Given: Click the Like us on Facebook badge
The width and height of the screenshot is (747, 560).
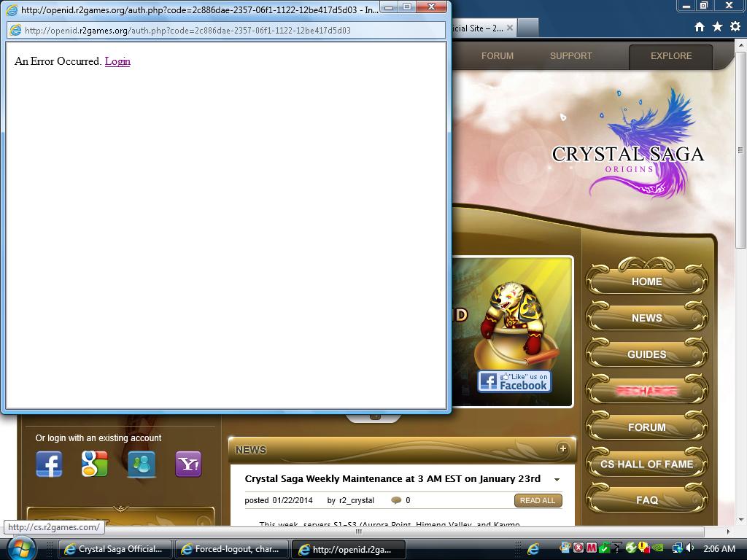Looking at the screenshot, I should click(x=514, y=381).
